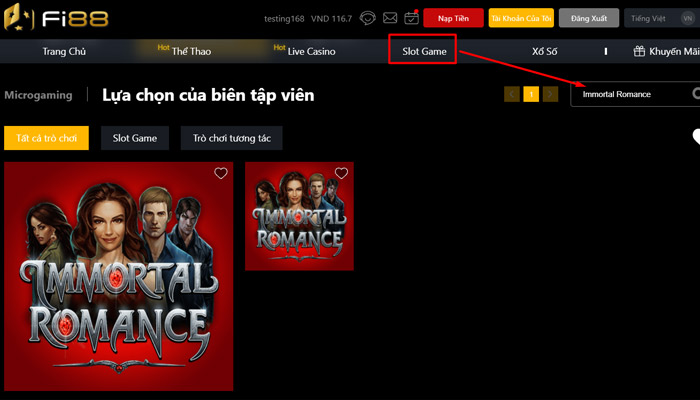The width and height of the screenshot is (700, 400).
Task: Click the Đăng Xuất button
Action: pyautogui.click(x=589, y=18)
